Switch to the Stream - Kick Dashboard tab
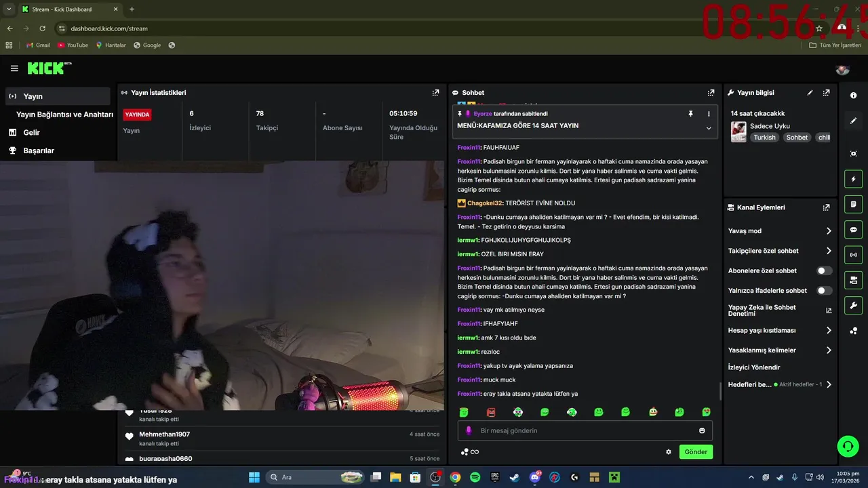 pos(69,9)
